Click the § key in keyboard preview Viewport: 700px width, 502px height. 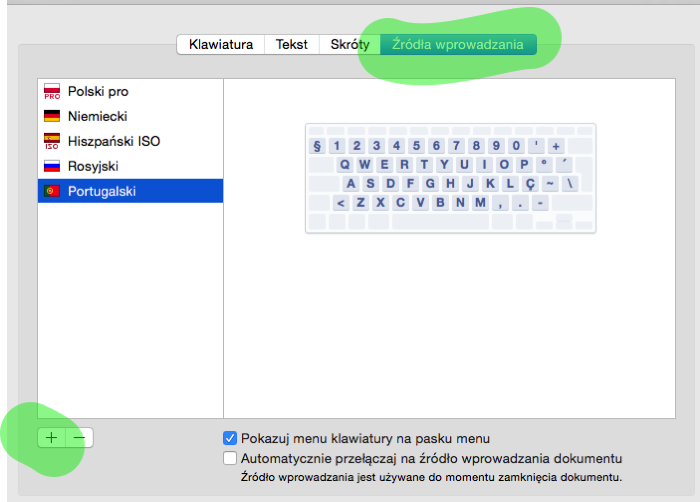(318, 146)
